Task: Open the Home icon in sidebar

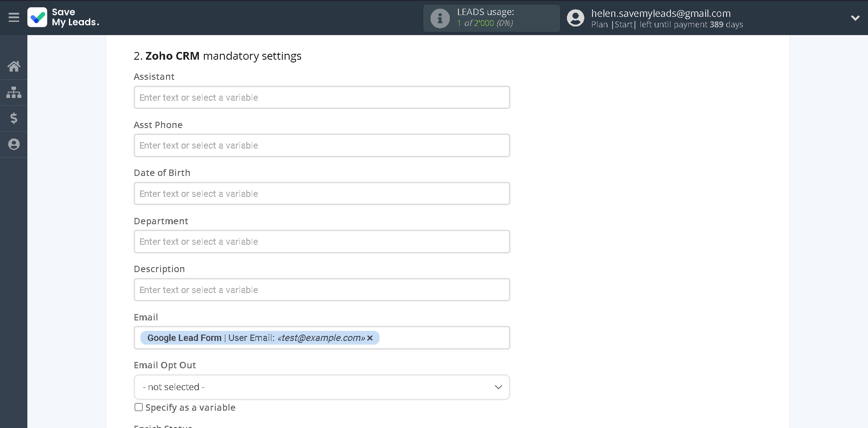Action: [x=14, y=67]
